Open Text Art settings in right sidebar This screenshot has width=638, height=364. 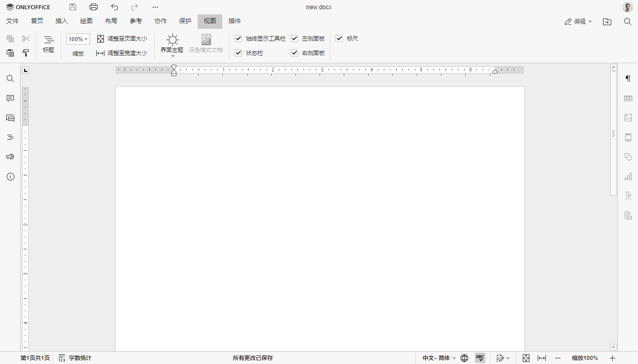[628, 196]
